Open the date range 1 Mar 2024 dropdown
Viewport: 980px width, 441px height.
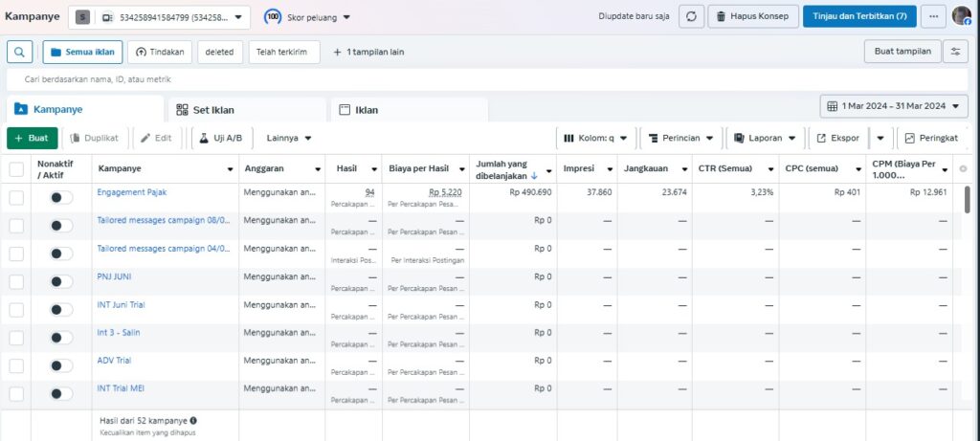pos(893,106)
